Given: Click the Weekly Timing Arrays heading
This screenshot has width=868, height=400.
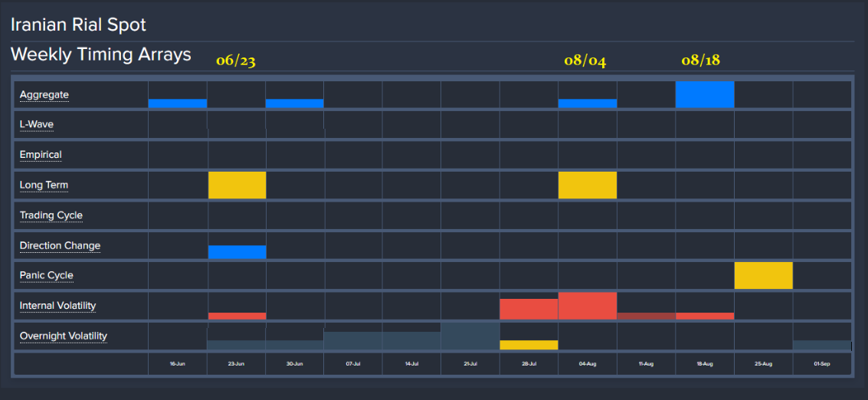Looking at the screenshot, I should tap(100, 55).
